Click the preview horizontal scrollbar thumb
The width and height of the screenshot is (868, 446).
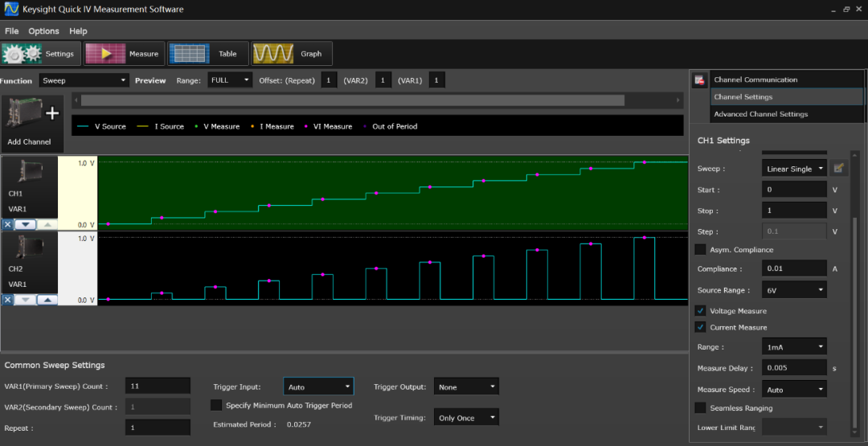[x=353, y=100]
